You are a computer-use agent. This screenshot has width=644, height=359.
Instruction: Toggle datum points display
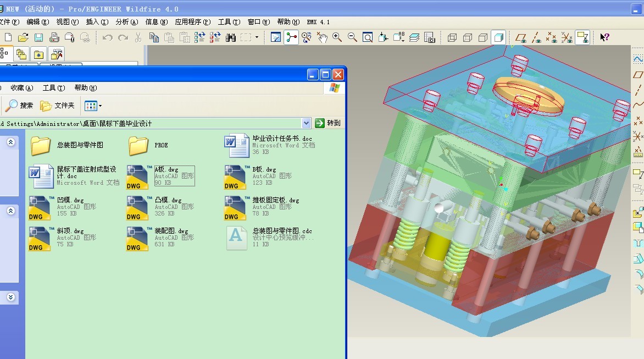click(x=552, y=37)
